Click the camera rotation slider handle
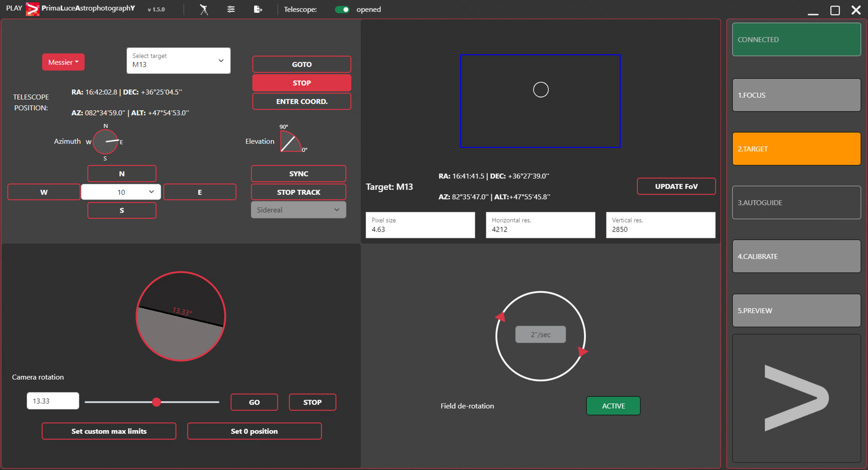868x470 pixels. [156, 402]
